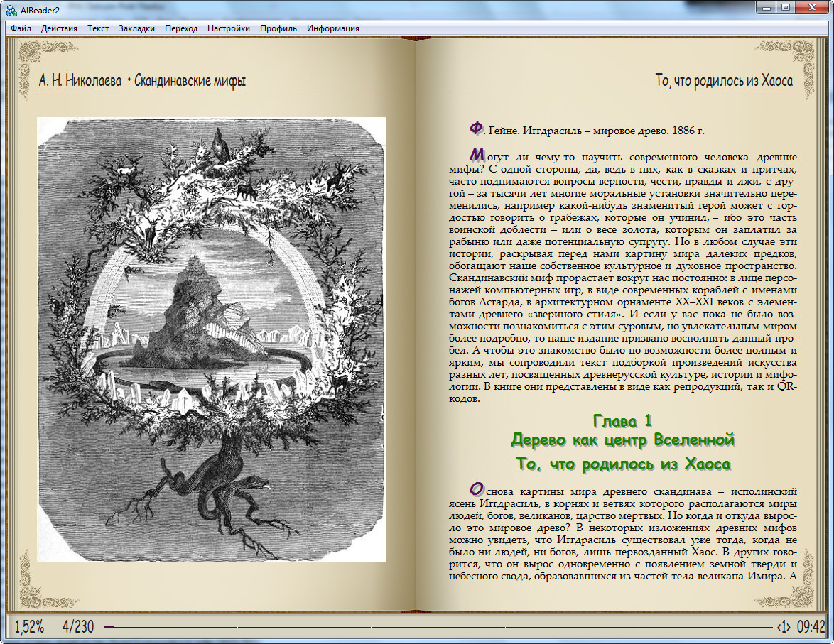Click the header 'А. Н. Николаева • Скандинавские мифы'
Screen dimensions: 834x644
click(x=142, y=81)
